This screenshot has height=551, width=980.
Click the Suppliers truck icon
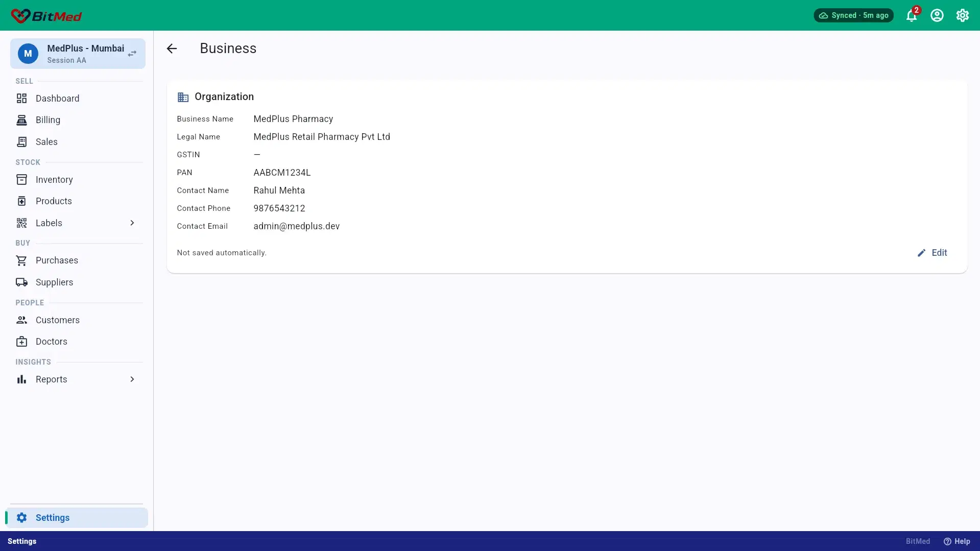[21, 282]
